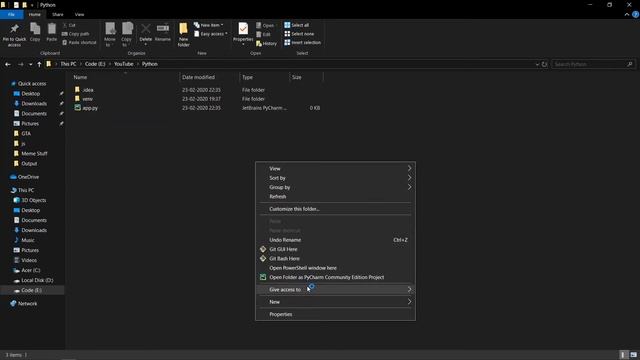
Task: Choose Properties in context menu
Action: point(336,314)
